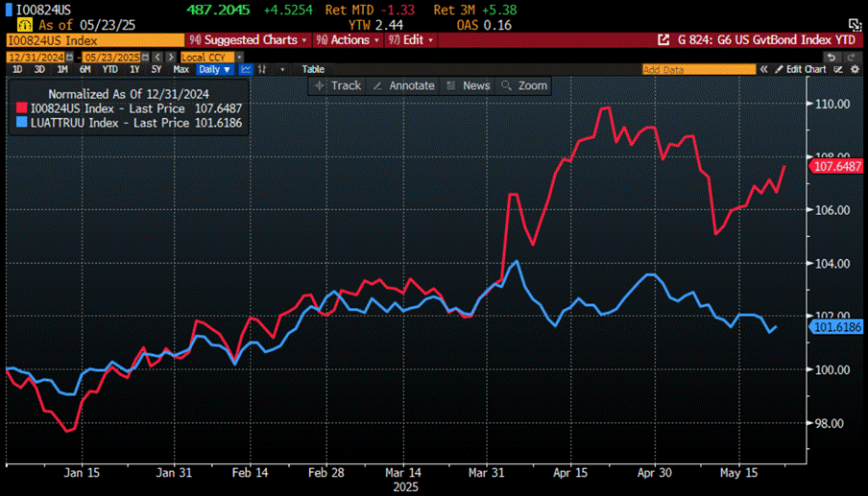Screen dimensions: 868x496
Task: Click the 05/23/2025 end date field
Action: [x=111, y=57]
